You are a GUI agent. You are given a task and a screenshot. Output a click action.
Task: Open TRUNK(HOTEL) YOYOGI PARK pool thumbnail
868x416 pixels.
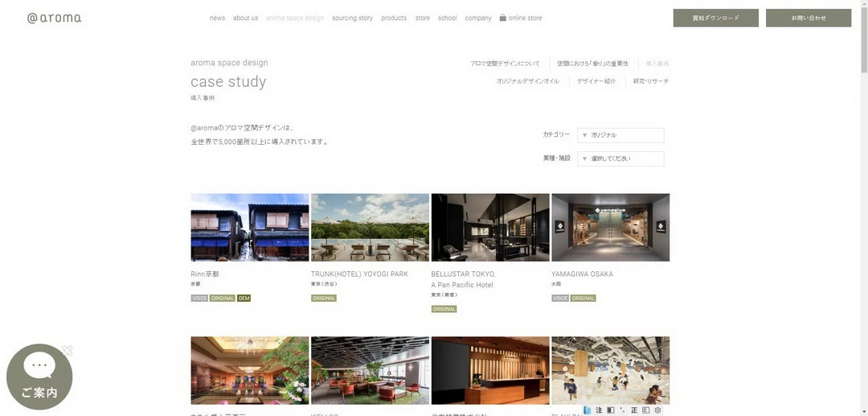click(370, 227)
